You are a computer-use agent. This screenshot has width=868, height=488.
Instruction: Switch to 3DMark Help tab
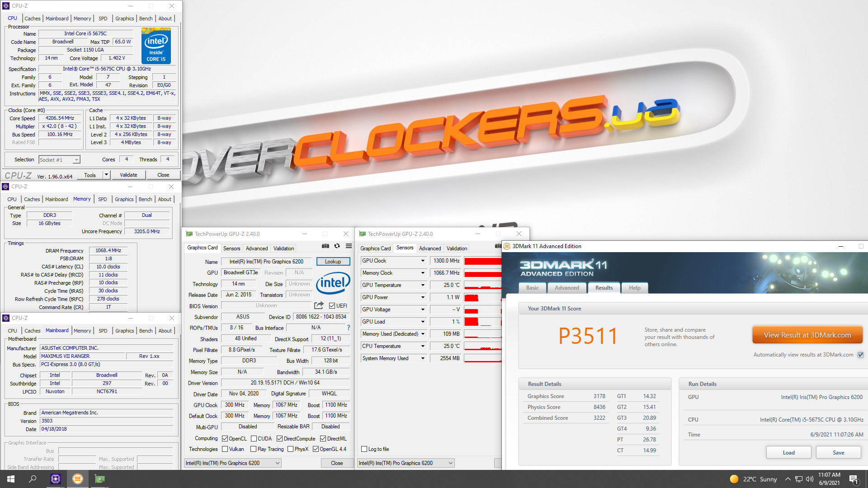pyautogui.click(x=635, y=288)
